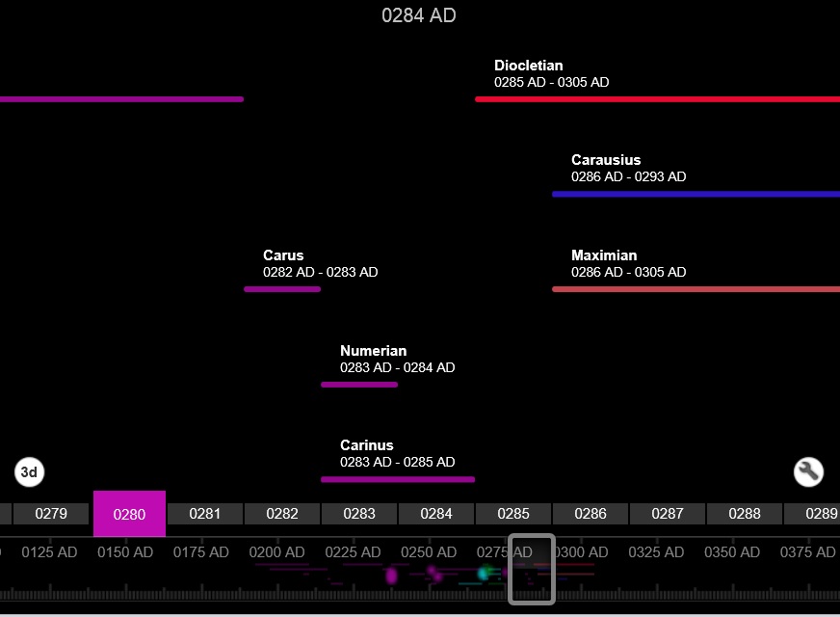Screen dimensions: 840x617
Task: Click year 0279 in the year band
Action: [x=51, y=514]
